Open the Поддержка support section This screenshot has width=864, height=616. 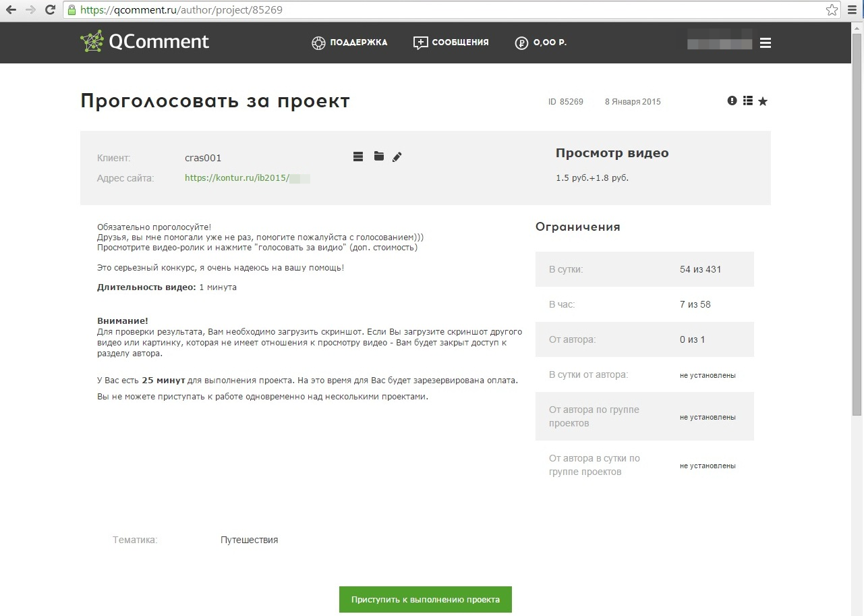[x=349, y=43]
